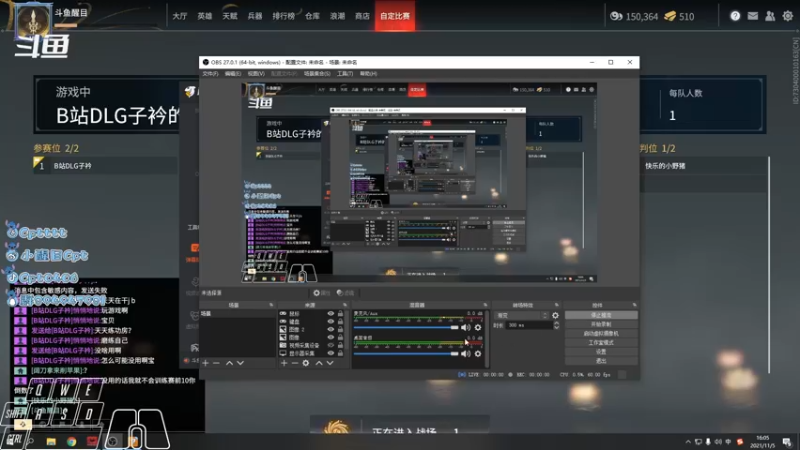This screenshot has width=800, height=450.
Task: Toggle visibility of the 键盘 source
Action: pyautogui.click(x=331, y=321)
